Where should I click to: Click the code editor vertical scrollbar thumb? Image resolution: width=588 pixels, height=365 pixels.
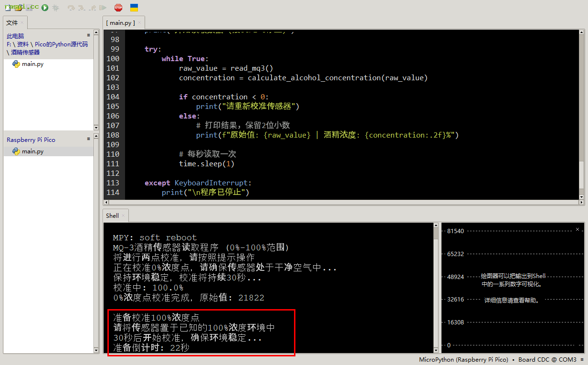pos(581,174)
